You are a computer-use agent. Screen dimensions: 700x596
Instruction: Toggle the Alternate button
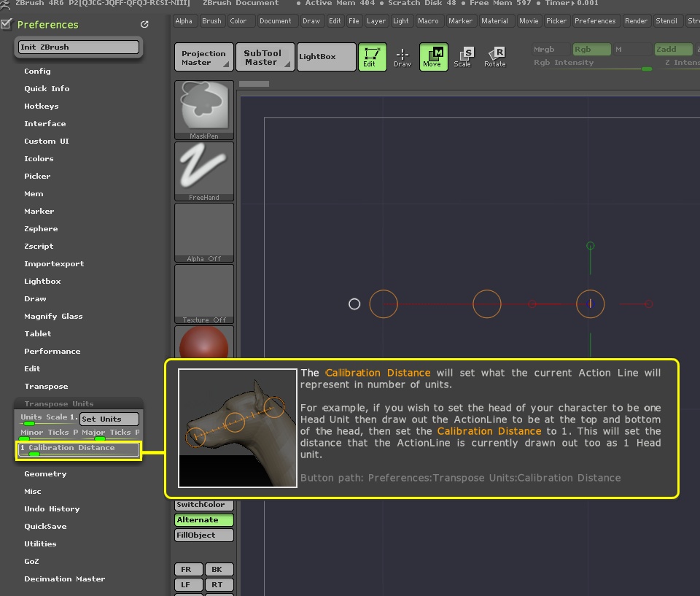click(204, 519)
